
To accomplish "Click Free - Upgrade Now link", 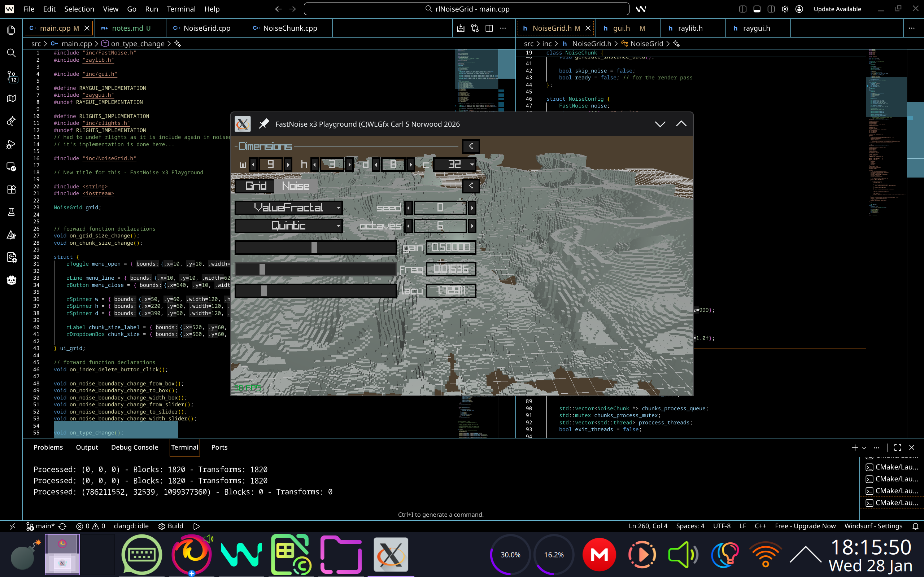I will pyautogui.click(x=805, y=526).
